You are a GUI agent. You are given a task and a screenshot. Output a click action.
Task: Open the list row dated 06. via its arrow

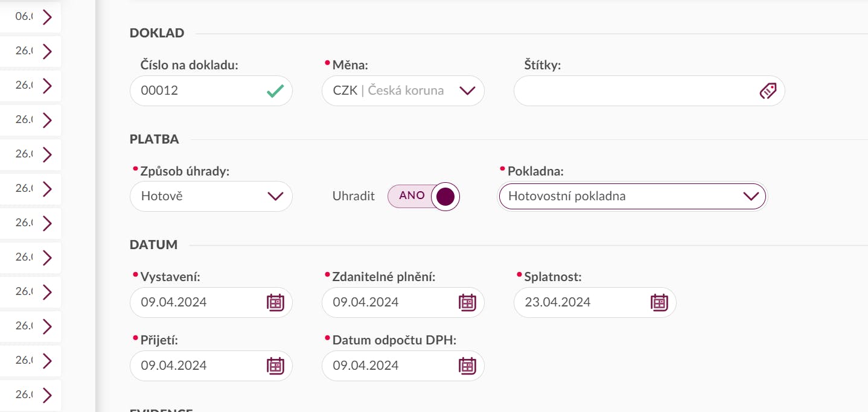pos(48,17)
